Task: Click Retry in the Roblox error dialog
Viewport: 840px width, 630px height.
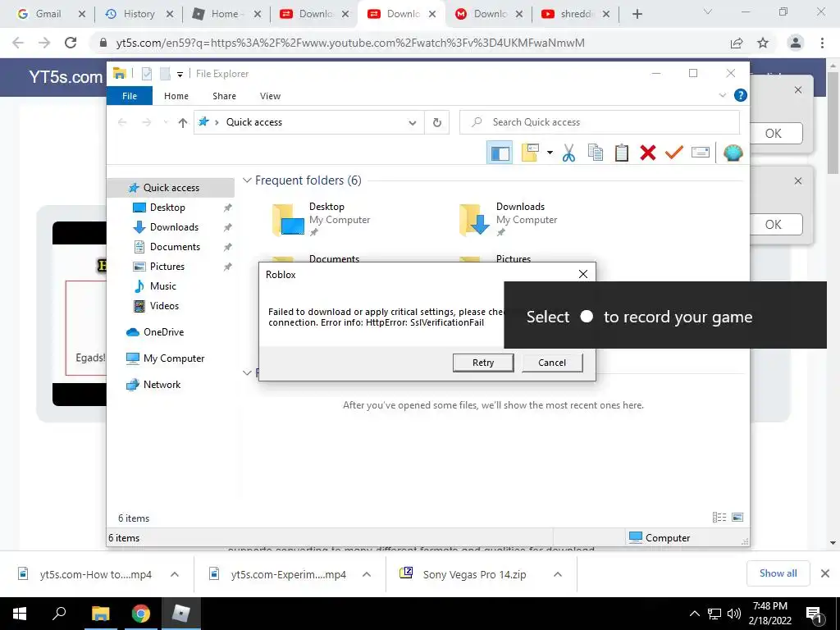Action: pyautogui.click(x=482, y=363)
